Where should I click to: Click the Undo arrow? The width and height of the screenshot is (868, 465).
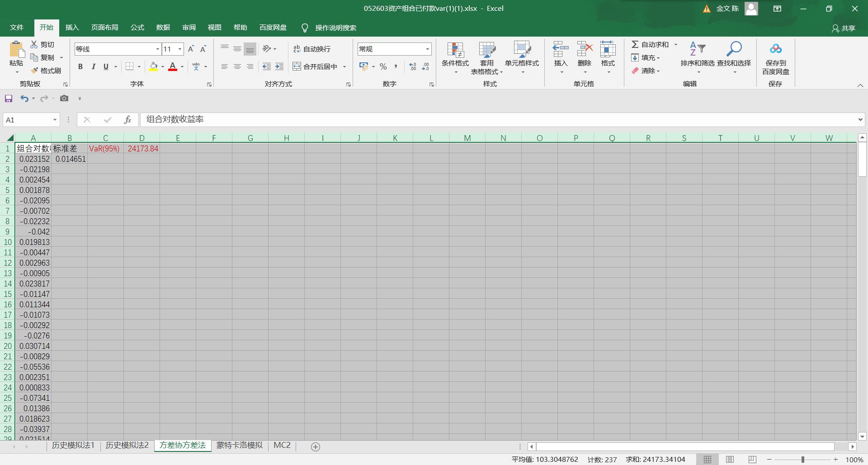tap(24, 99)
